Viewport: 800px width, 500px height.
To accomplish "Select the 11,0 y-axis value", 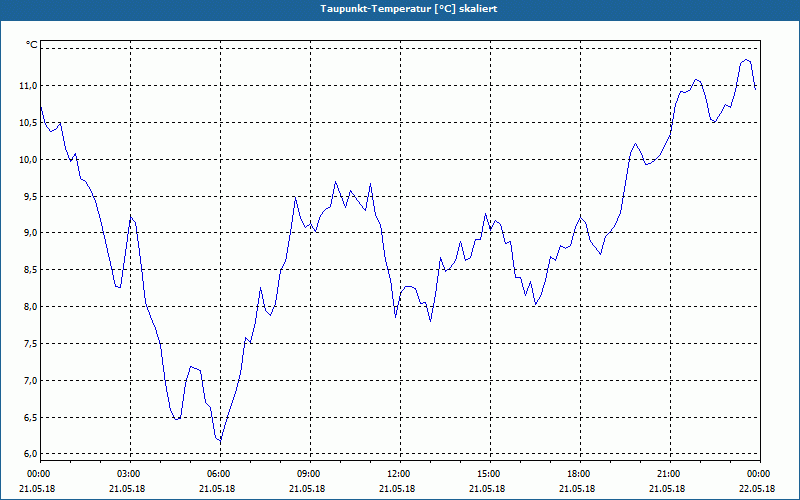I will point(29,86).
